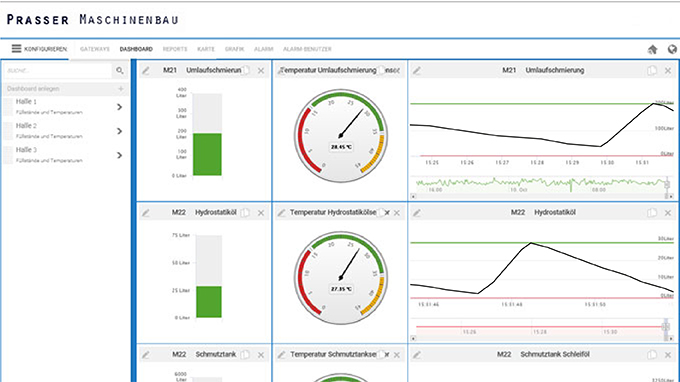Copy the M21 Umlaufschmierung chart widget

pyautogui.click(x=651, y=70)
